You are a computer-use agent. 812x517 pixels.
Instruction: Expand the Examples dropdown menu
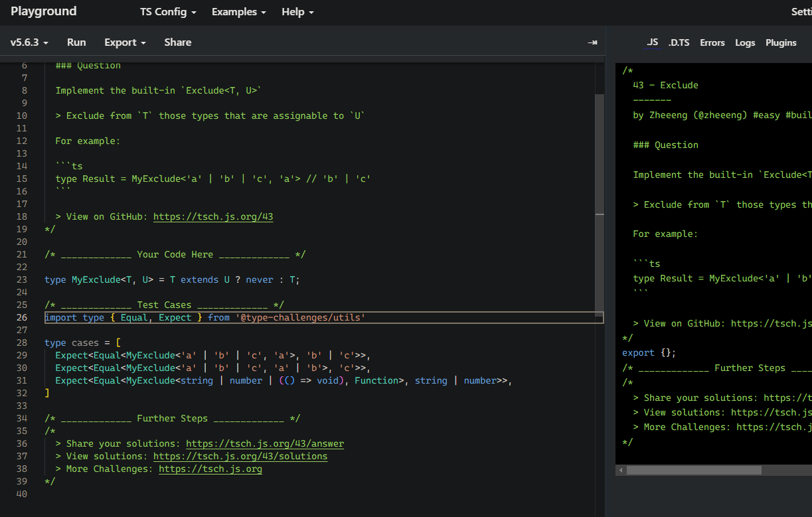[238, 12]
